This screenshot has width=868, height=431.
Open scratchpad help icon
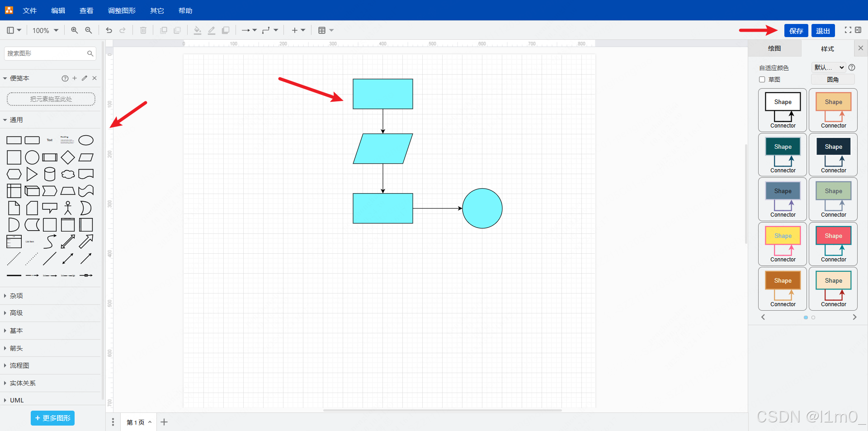tap(65, 78)
